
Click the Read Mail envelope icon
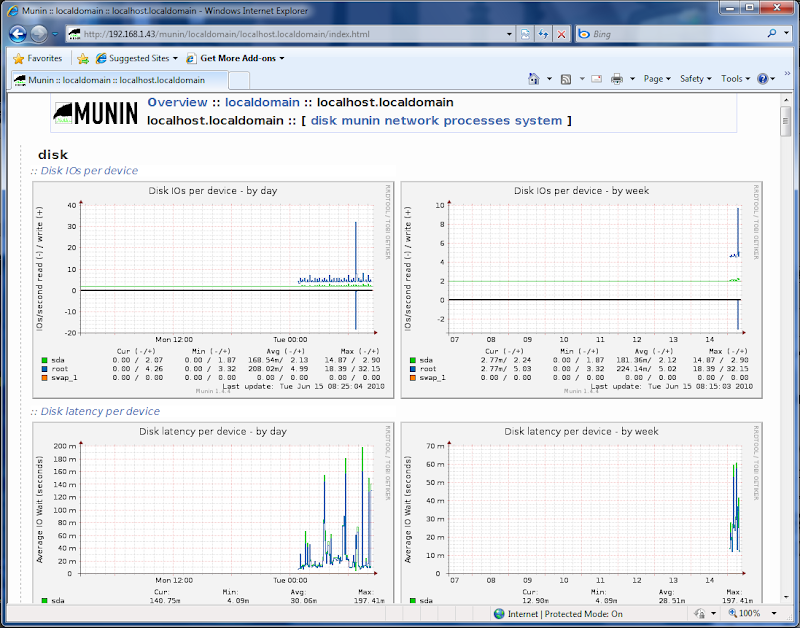596,79
